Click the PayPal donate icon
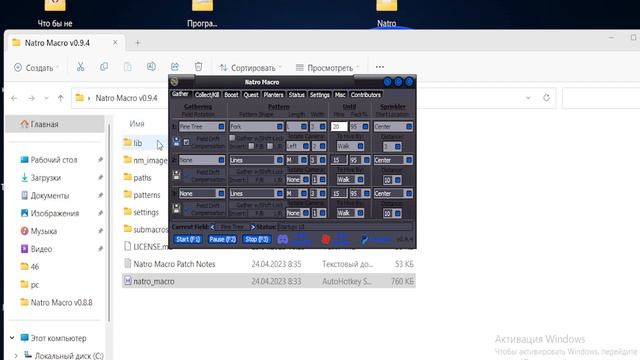 click(x=364, y=240)
